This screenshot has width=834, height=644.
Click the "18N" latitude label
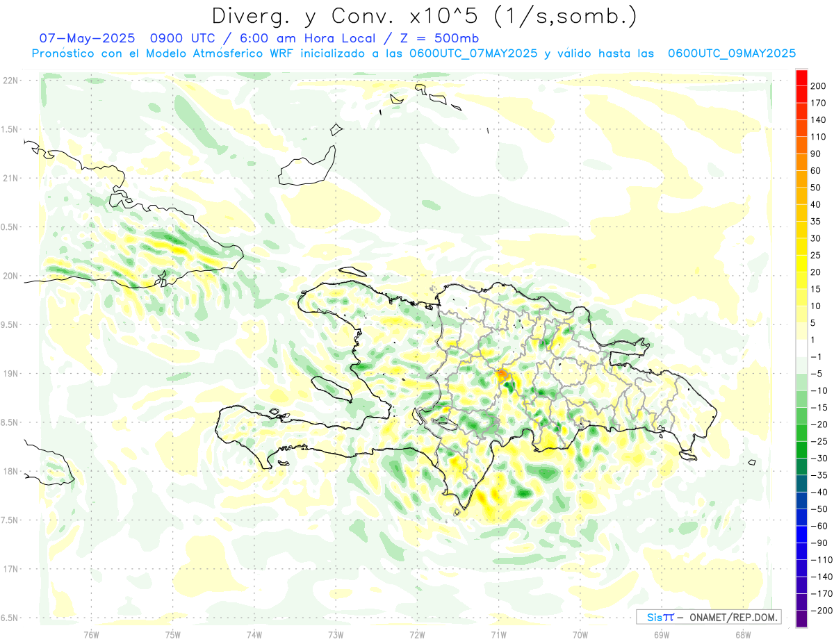pyautogui.click(x=10, y=472)
